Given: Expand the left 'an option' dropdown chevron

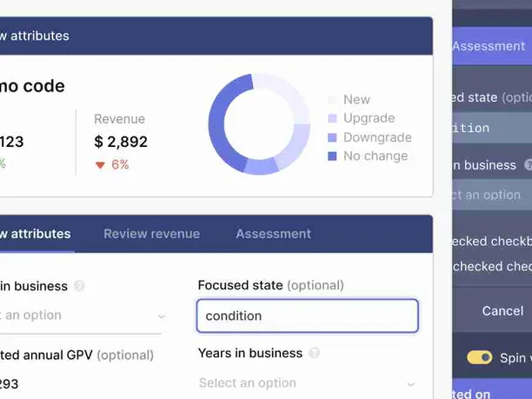Looking at the screenshot, I should point(162,316).
